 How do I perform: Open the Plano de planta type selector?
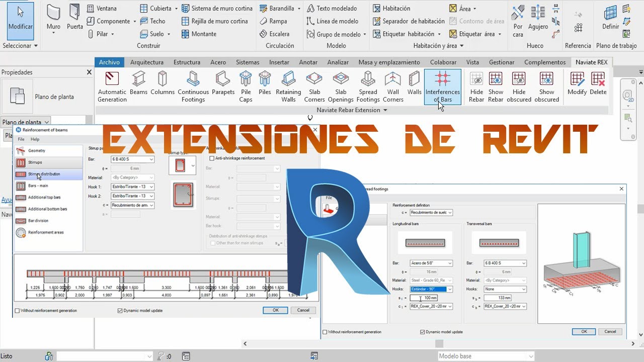[26, 122]
